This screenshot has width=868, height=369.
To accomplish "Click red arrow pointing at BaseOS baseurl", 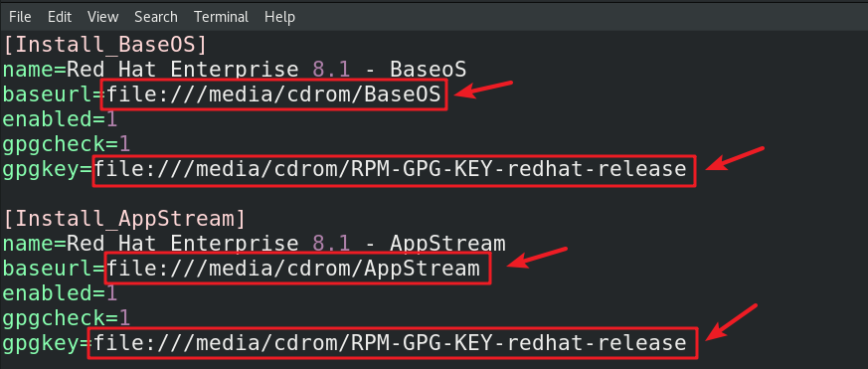I will tap(484, 90).
